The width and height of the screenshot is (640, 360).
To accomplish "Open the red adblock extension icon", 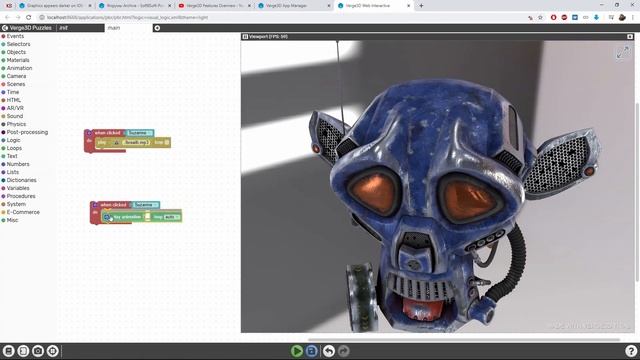I will click(x=564, y=18).
